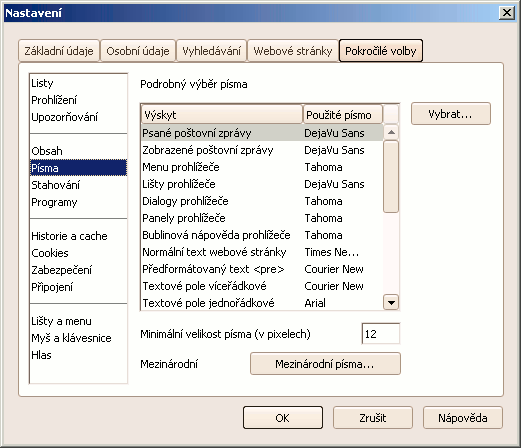521x448 pixels.
Task: Select Textové pole jednořádkové row
Action: tap(262, 303)
